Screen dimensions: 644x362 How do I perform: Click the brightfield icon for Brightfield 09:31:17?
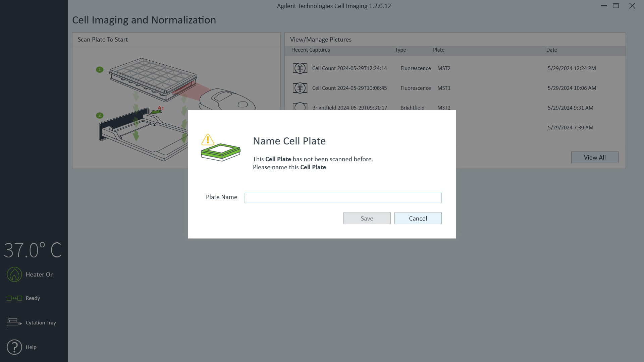pyautogui.click(x=300, y=107)
